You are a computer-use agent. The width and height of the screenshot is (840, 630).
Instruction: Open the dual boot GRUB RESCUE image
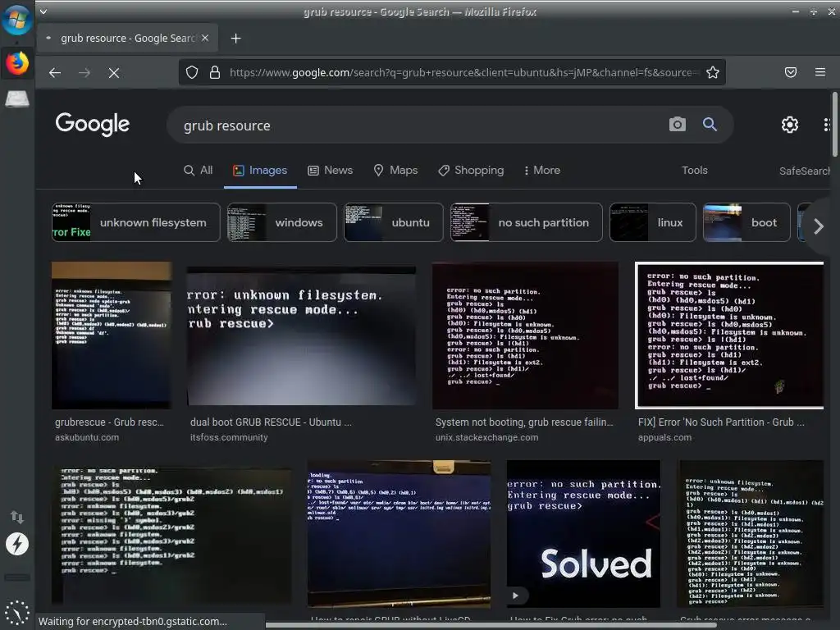[x=301, y=336]
